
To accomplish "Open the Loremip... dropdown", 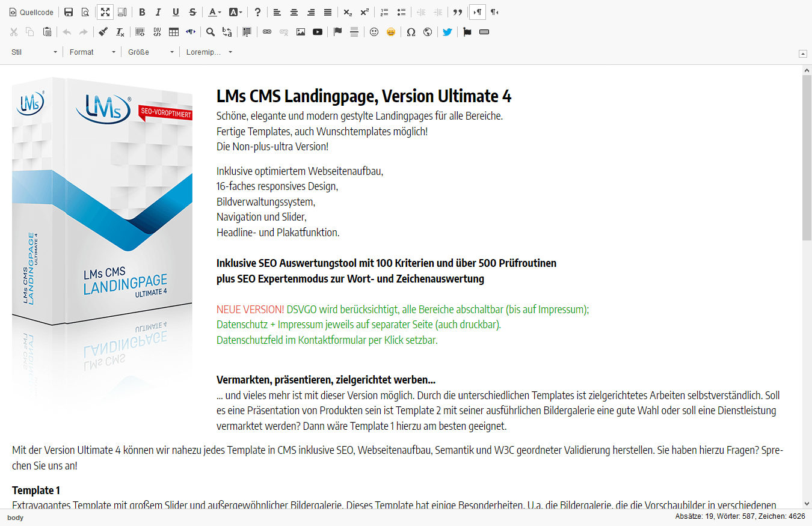I will (209, 52).
